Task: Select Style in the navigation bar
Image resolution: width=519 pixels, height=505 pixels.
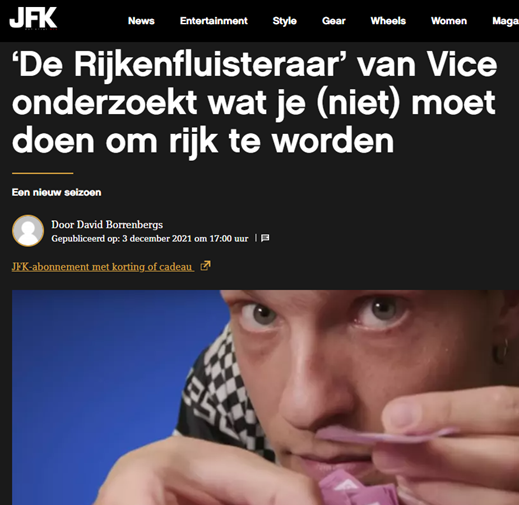Action: pos(284,21)
